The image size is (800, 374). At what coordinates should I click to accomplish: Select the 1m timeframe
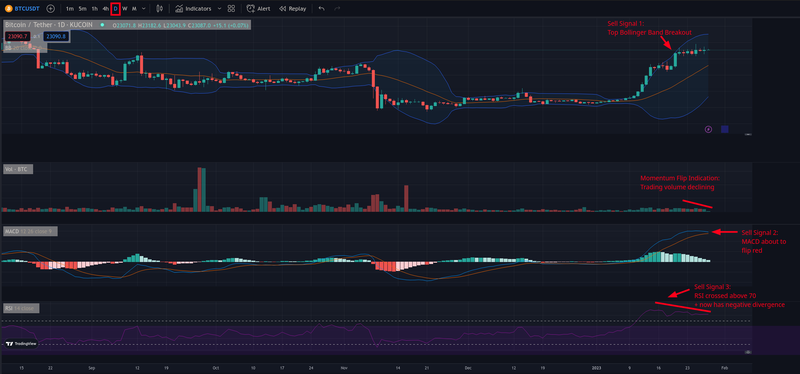69,9
